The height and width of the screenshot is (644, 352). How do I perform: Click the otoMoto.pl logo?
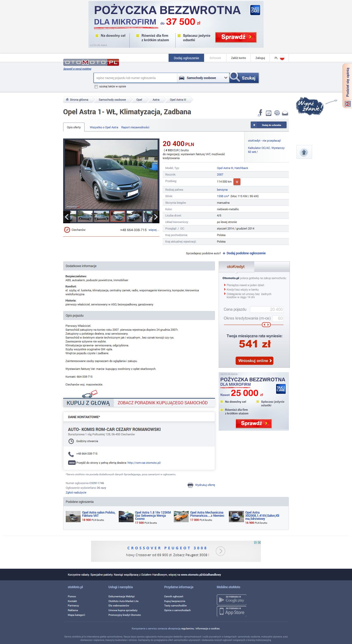[91, 62]
